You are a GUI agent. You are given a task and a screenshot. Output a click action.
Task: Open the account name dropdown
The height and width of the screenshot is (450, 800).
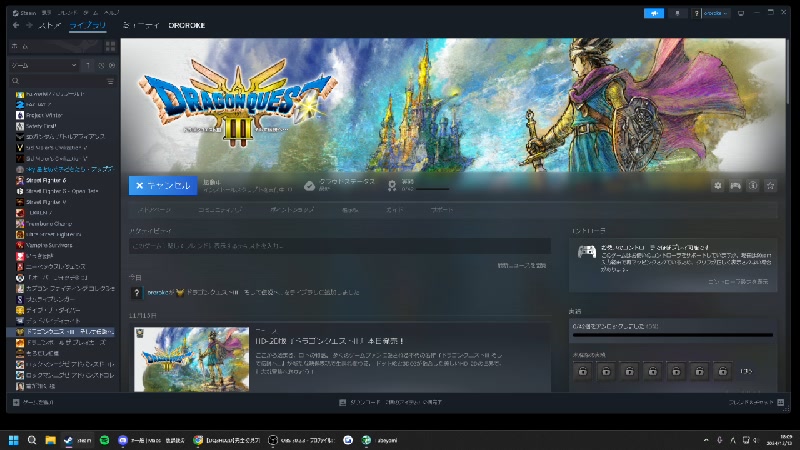[714, 13]
